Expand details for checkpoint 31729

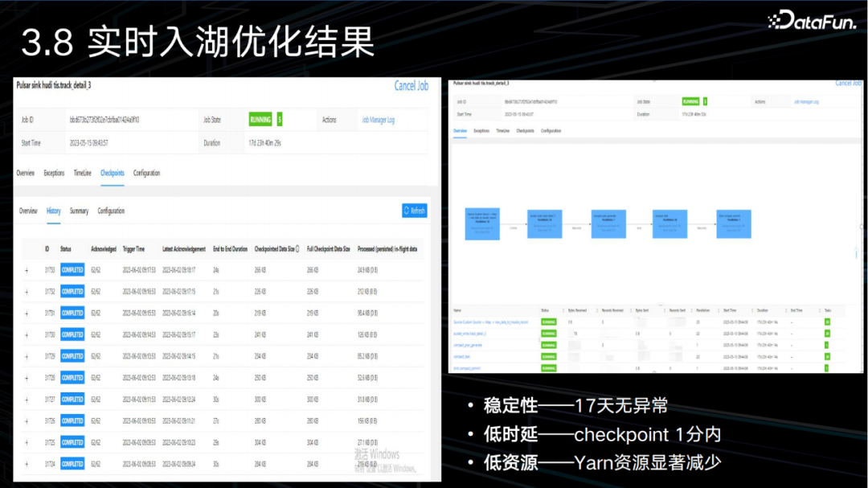coord(27,356)
